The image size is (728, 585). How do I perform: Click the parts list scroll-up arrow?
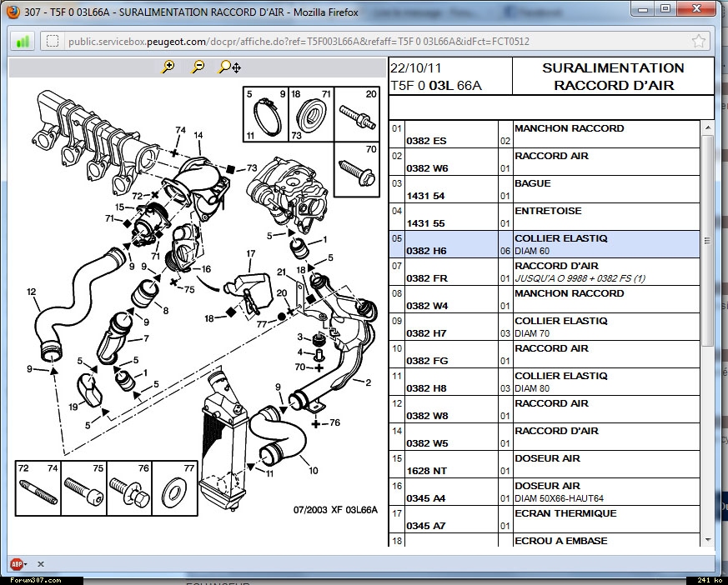(x=708, y=127)
